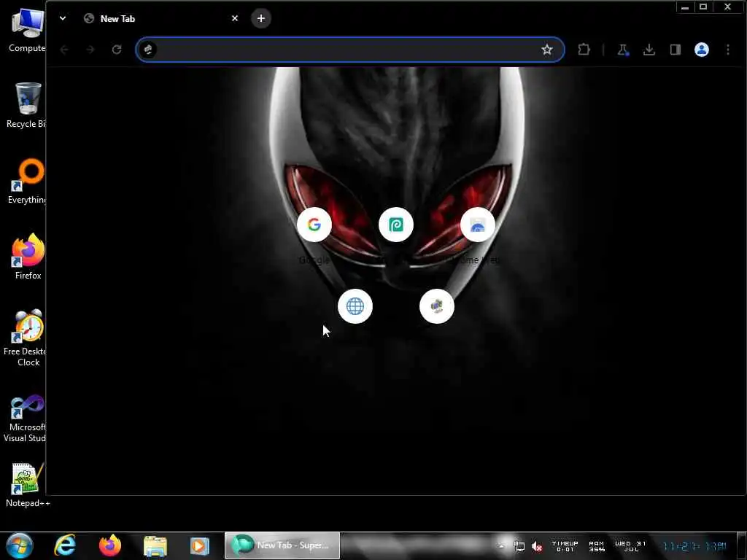This screenshot has height=560, width=747.
Task: Click the RAM 35% tray readout
Action: point(597,546)
